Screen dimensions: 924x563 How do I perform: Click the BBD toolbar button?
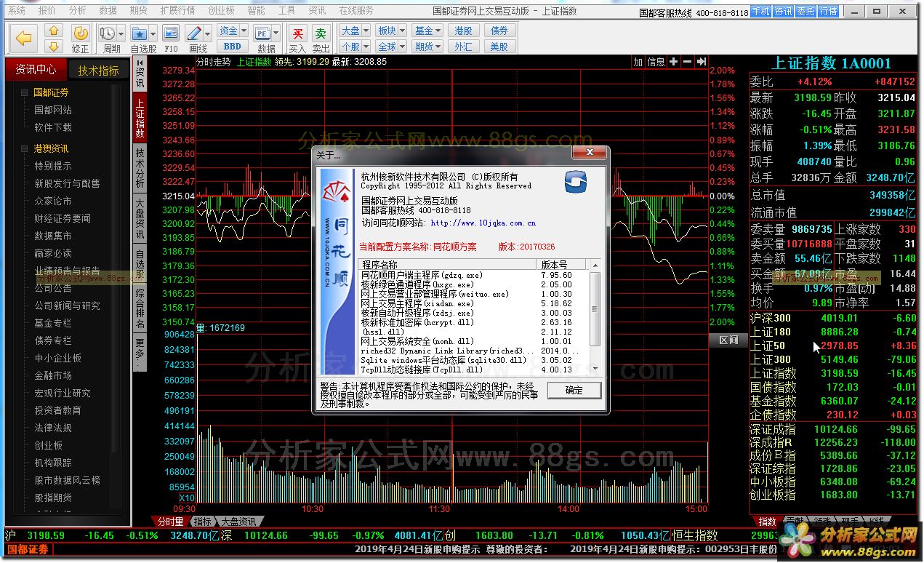pos(233,46)
